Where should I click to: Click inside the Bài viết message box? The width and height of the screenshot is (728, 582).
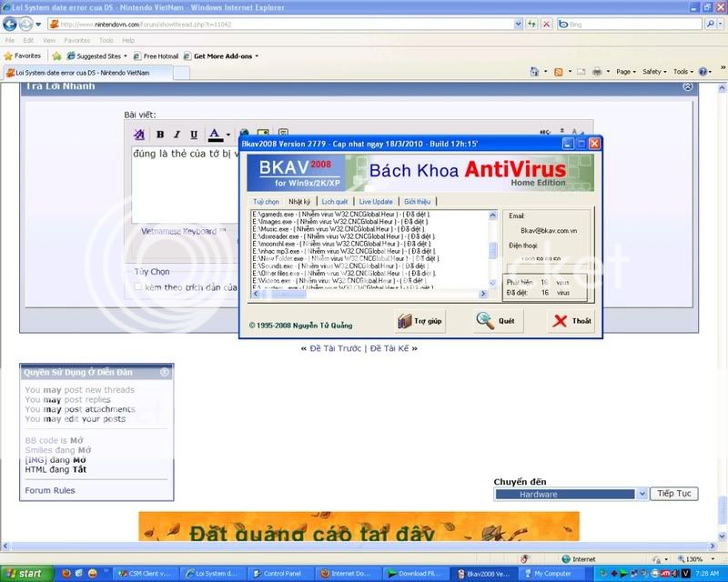tap(186, 185)
